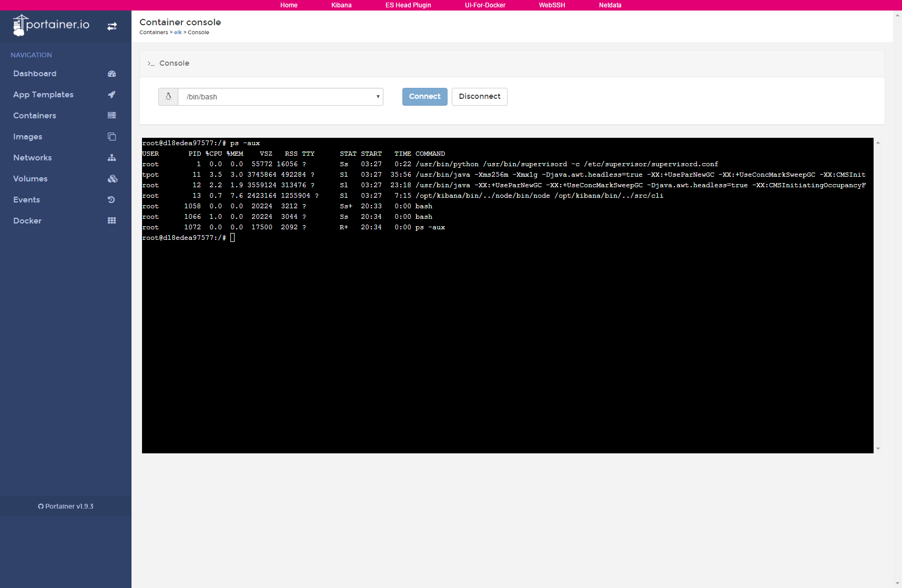Click the Portainer v1.9.3 GitHub link
The height and width of the screenshot is (588, 902).
tap(66, 506)
